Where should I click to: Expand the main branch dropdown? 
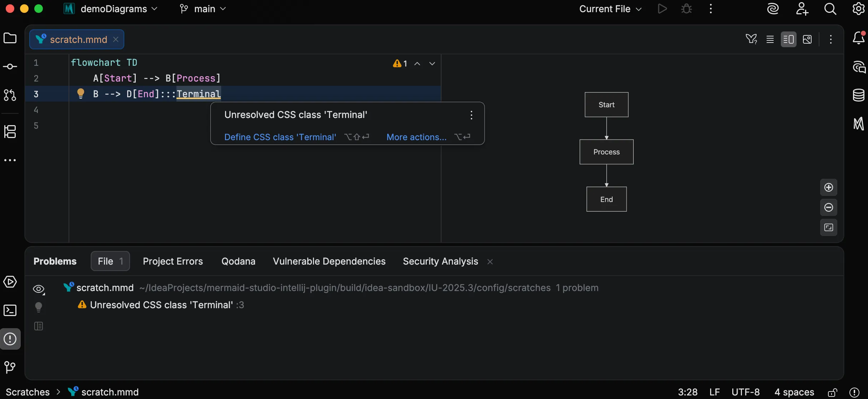tap(204, 9)
